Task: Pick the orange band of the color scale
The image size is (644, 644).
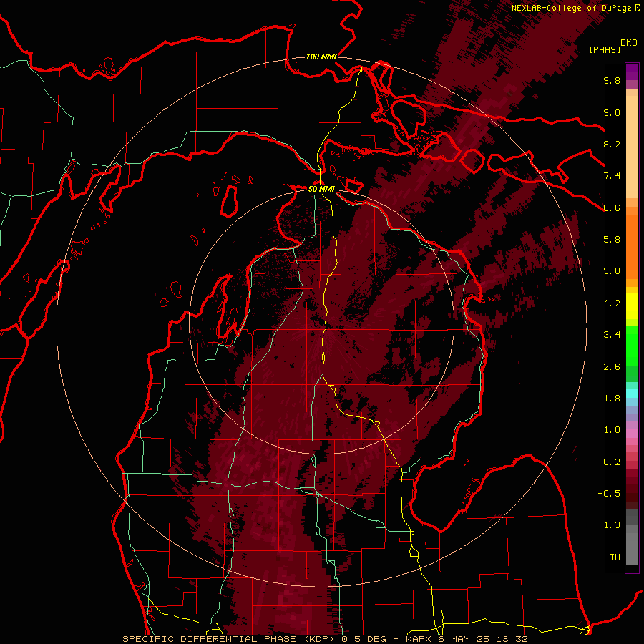Action: [632, 246]
